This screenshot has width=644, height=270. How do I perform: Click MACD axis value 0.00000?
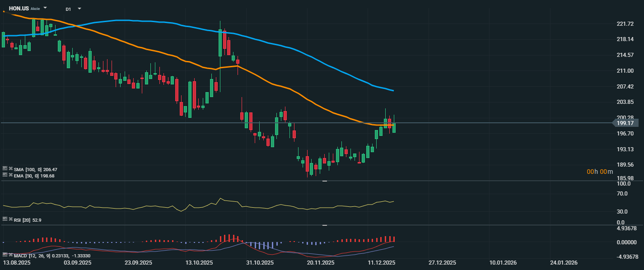pyautogui.click(x=627, y=242)
